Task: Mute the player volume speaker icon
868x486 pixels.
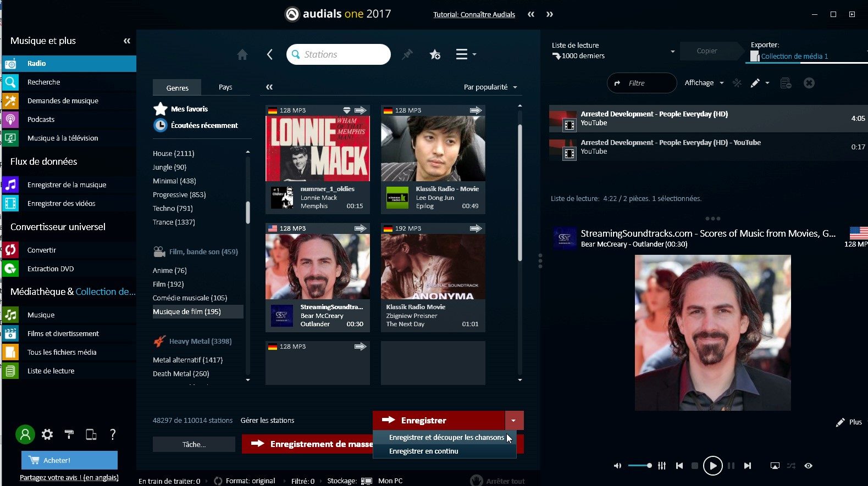Action: 617,466
